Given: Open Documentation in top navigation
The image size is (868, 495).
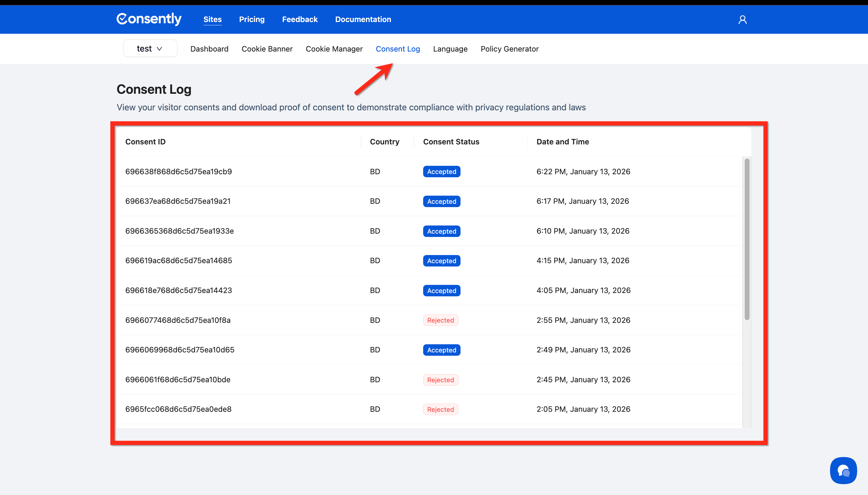Looking at the screenshot, I should (x=363, y=19).
